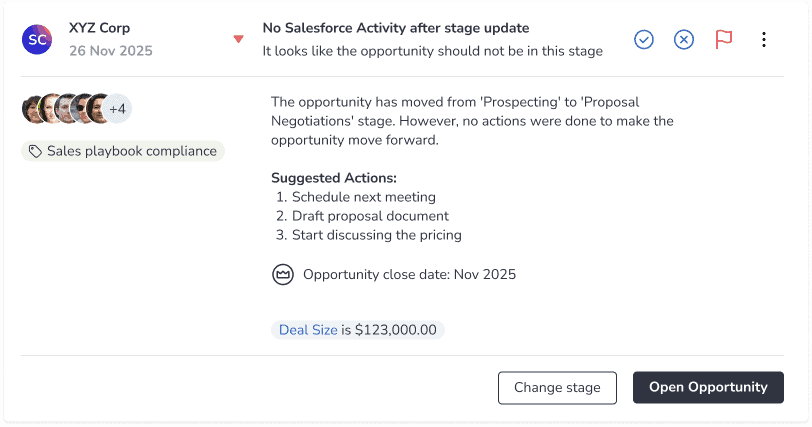Open the Deal Size link

(308, 330)
